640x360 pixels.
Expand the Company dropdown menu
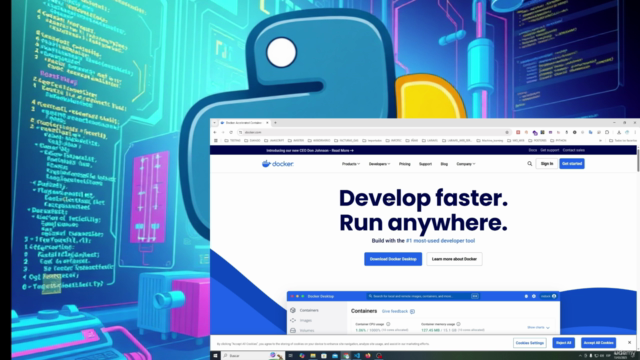466,164
